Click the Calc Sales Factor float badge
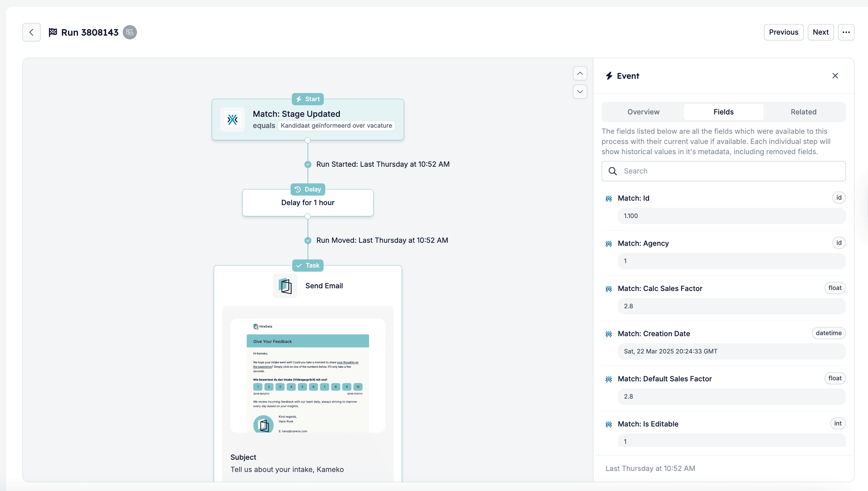 tap(835, 288)
